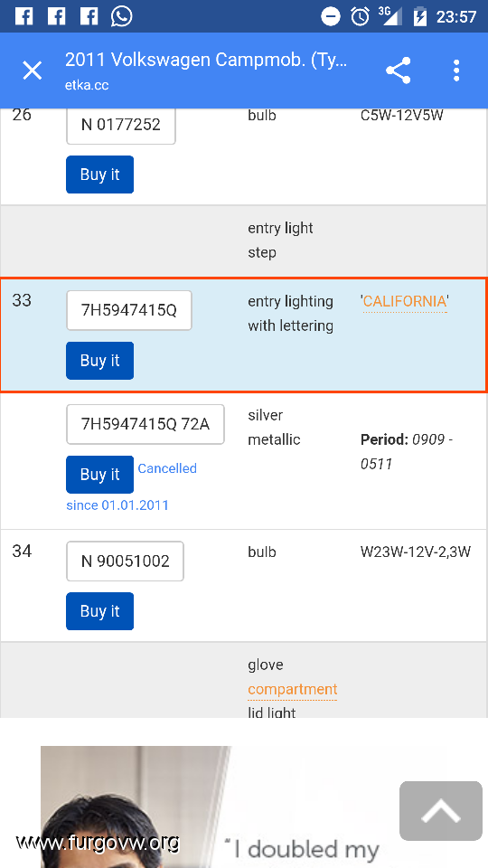Viewport: 488px width, 868px height.
Task: Tap the alarm clock status icon
Action: click(x=361, y=16)
